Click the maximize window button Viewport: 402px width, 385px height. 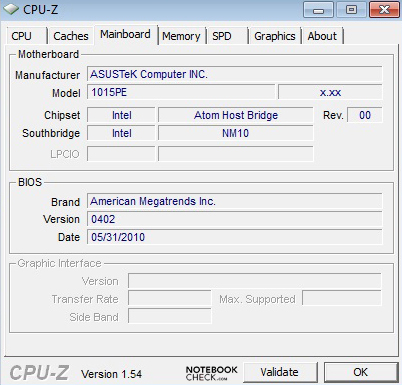pos(351,10)
